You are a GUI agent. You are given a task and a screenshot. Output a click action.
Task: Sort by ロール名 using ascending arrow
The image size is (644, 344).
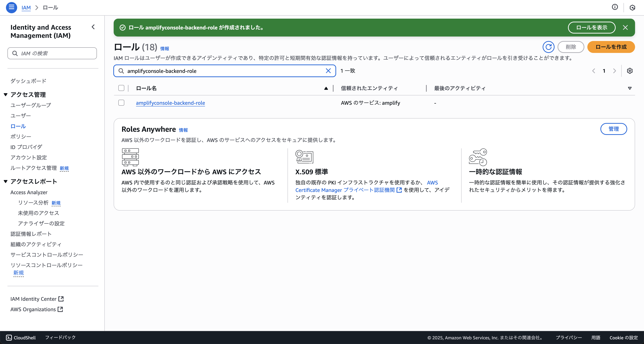[x=326, y=88]
